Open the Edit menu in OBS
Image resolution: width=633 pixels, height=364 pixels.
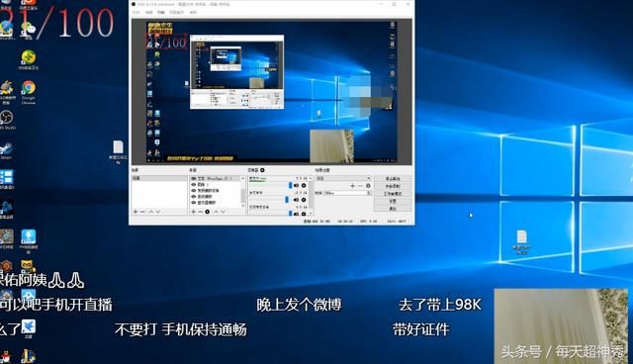(x=149, y=13)
